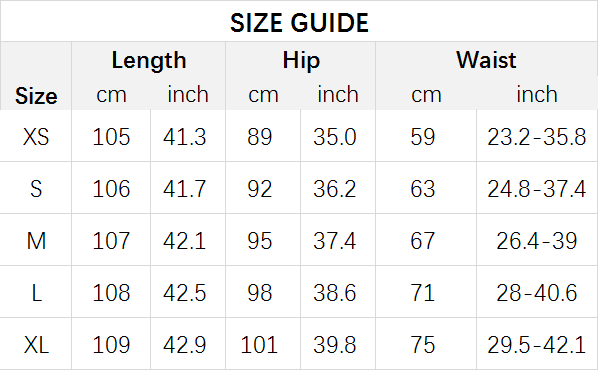Click the Size header cell
Image resolution: width=599 pixels, height=371 pixels.
36,96
